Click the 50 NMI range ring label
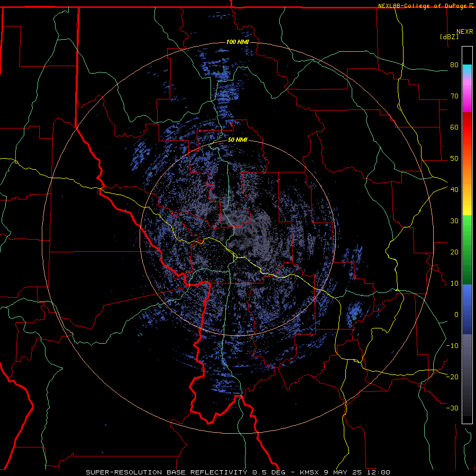The image size is (476, 476). click(x=237, y=140)
